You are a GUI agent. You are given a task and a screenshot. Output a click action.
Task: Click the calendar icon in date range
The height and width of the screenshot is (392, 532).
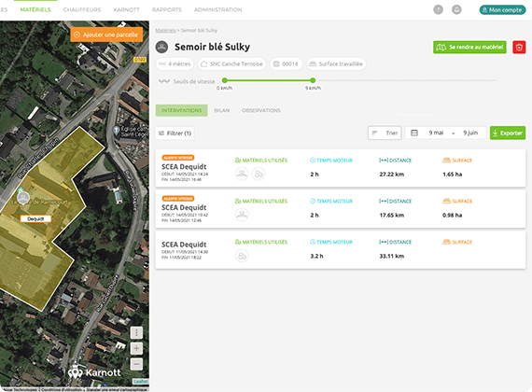coord(414,133)
